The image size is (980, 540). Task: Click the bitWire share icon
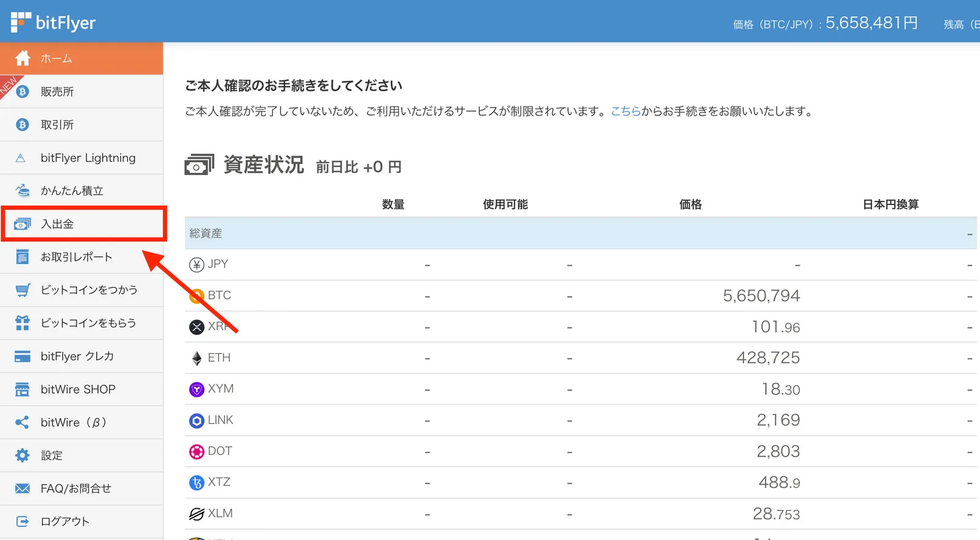click(x=22, y=422)
